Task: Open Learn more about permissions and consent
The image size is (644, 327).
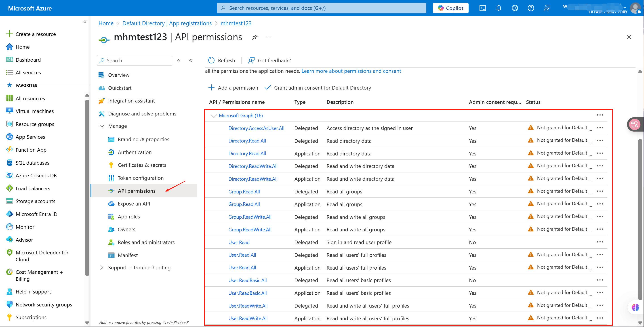Action: tap(351, 71)
